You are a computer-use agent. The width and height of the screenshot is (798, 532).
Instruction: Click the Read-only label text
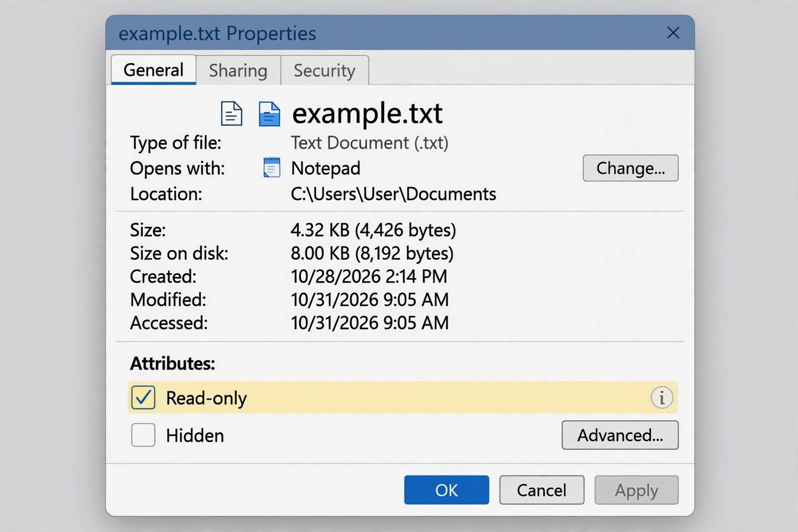pyautogui.click(x=206, y=398)
